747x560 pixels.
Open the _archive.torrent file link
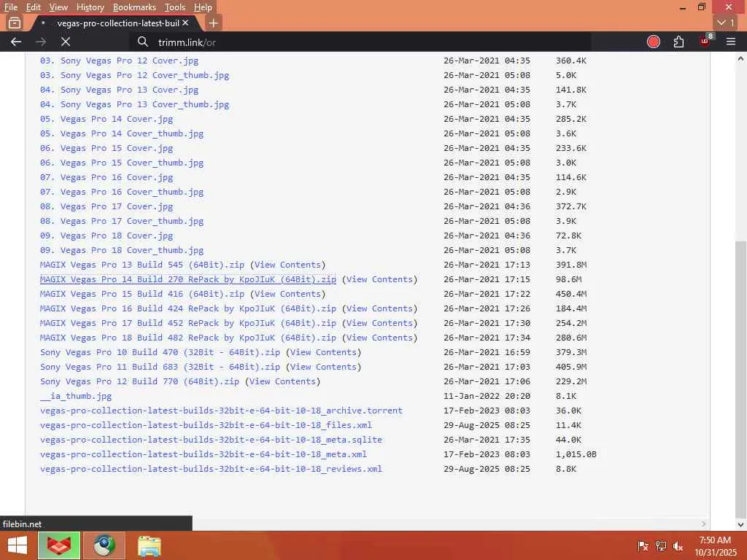coord(221,411)
